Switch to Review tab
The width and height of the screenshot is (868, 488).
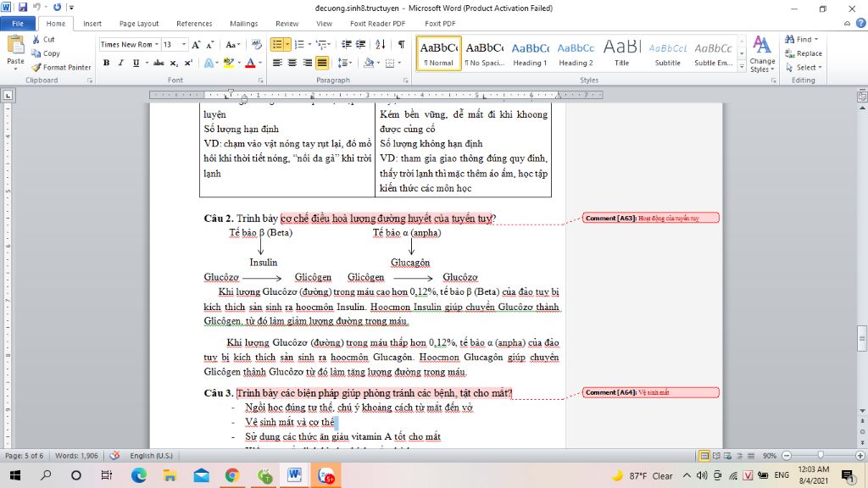[x=287, y=23]
